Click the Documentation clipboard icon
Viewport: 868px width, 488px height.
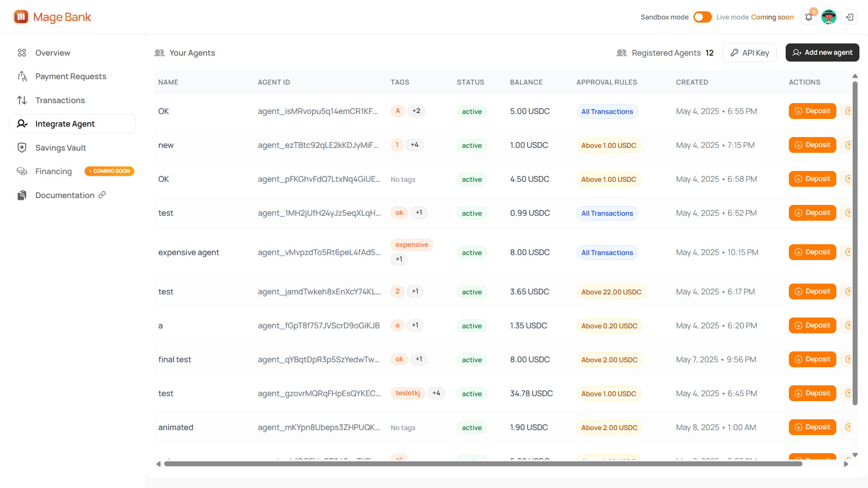22,195
